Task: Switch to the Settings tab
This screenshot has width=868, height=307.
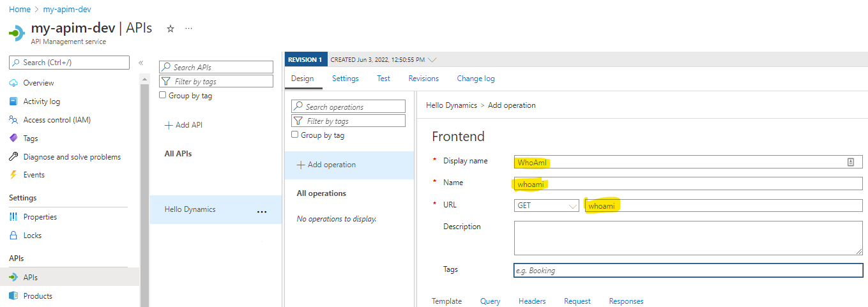Action: pyautogui.click(x=345, y=79)
